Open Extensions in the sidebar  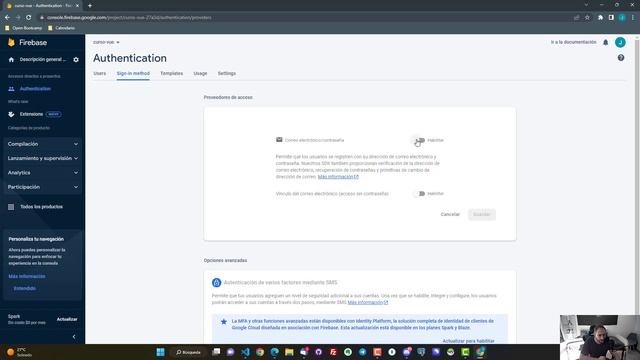pyautogui.click(x=31, y=114)
